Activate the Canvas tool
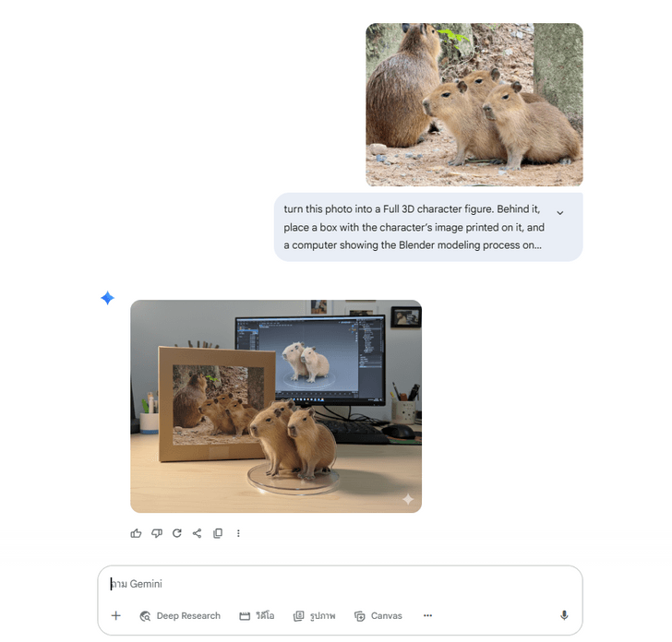This screenshot has width=672, height=642. (378, 615)
